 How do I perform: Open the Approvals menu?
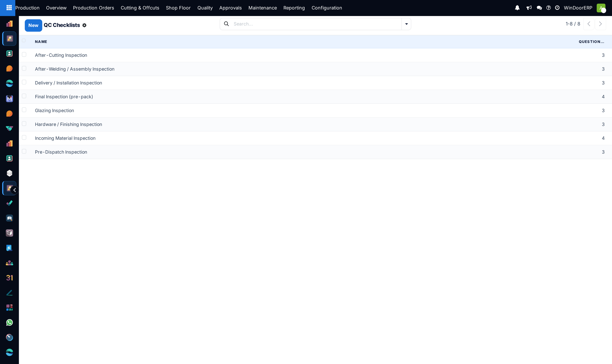tap(231, 8)
